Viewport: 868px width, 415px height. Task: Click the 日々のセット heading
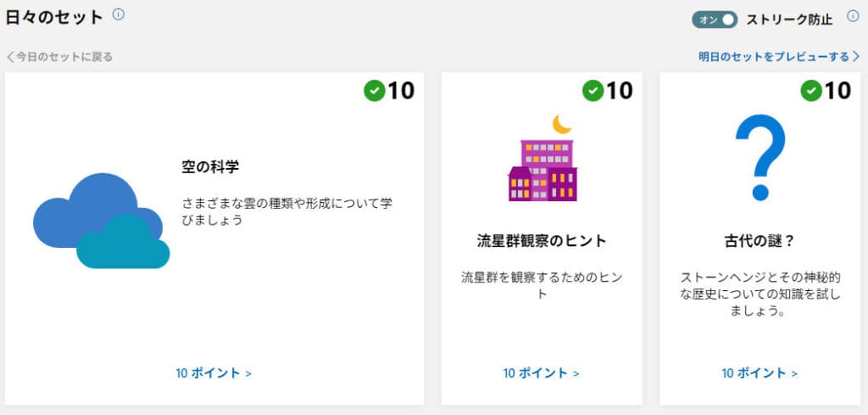[54, 17]
